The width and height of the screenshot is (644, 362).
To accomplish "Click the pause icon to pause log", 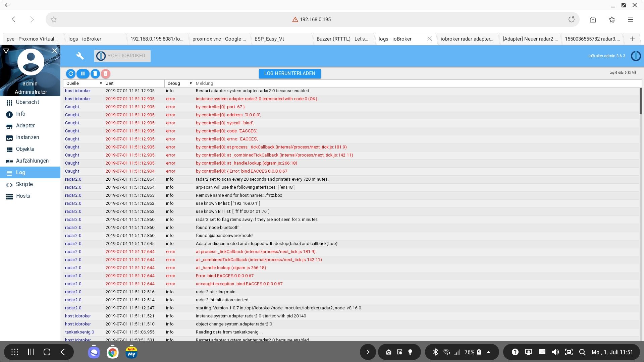I will [83, 73].
